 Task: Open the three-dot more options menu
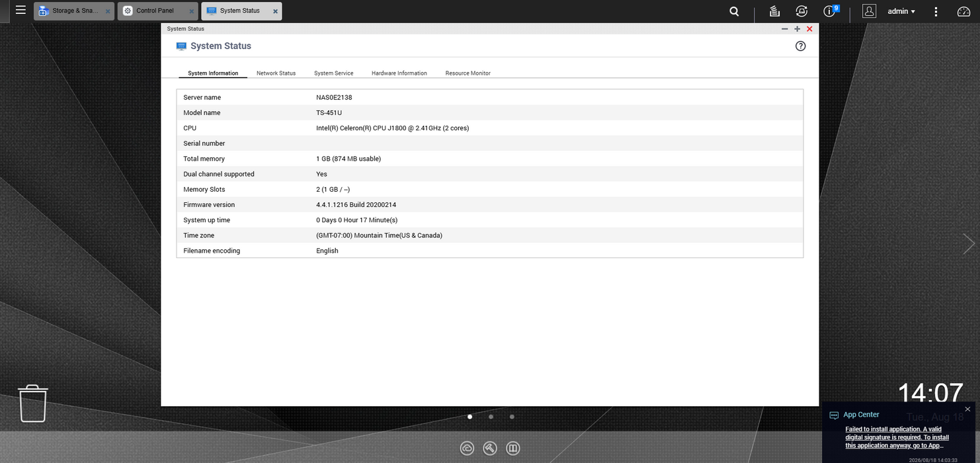pos(936,11)
